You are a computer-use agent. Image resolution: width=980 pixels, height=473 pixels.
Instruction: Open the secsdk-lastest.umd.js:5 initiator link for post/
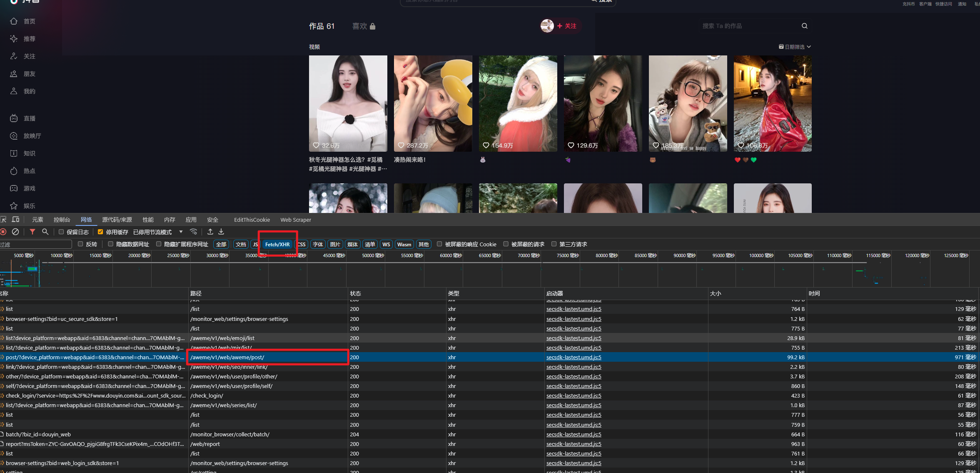tap(574, 358)
